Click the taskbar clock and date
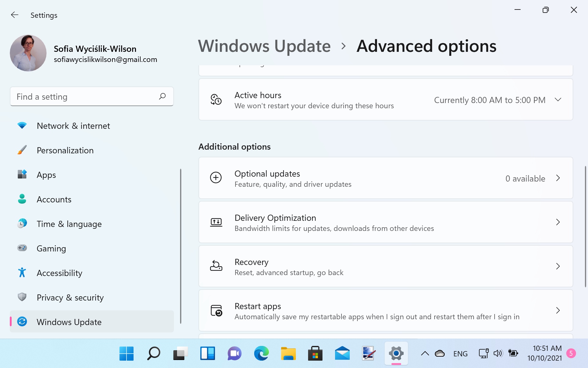 (x=545, y=353)
